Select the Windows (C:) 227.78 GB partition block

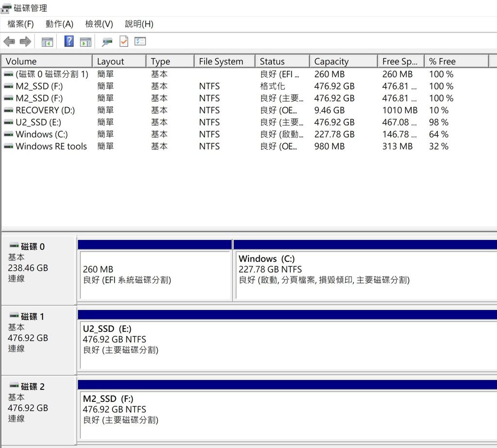coord(366,274)
